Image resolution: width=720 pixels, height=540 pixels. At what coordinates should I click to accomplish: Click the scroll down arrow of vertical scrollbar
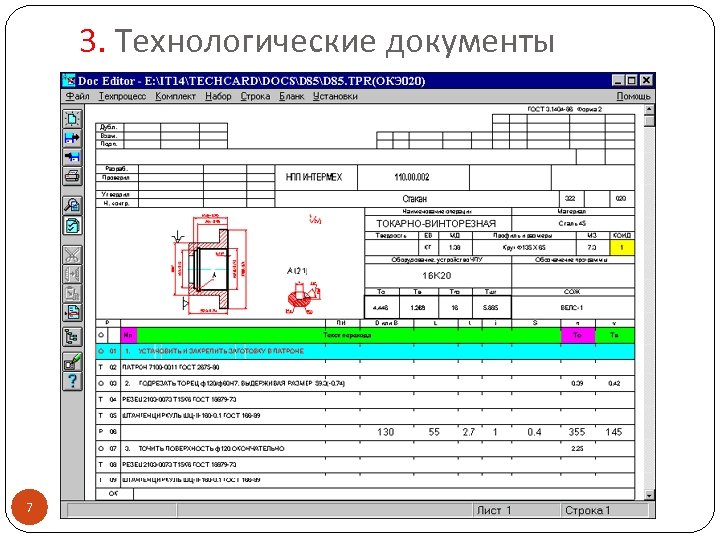(x=649, y=495)
